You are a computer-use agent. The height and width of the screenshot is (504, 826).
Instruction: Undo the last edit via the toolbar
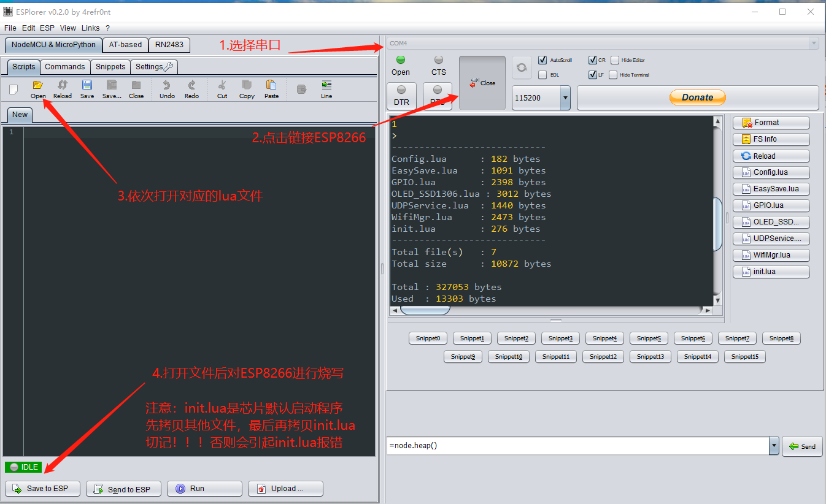coord(167,89)
